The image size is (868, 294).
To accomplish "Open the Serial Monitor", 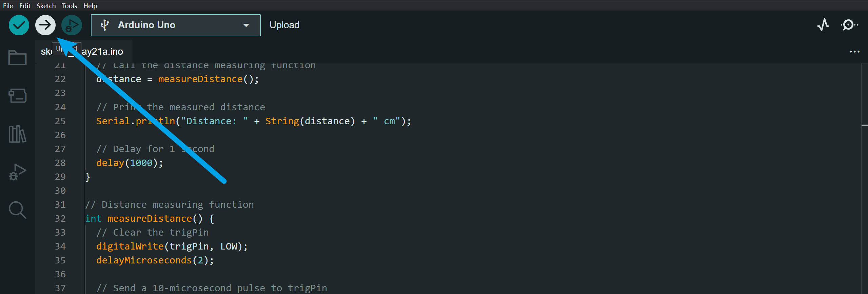I will click(x=849, y=25).
